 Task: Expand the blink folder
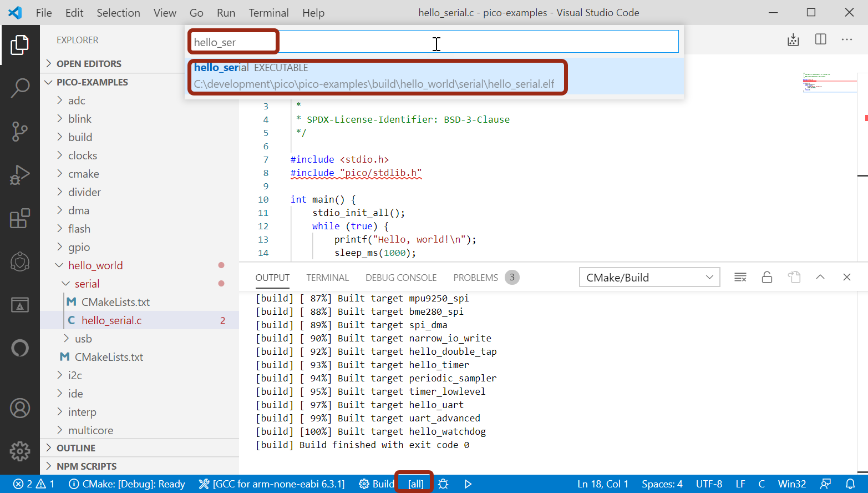click(139, 119)
